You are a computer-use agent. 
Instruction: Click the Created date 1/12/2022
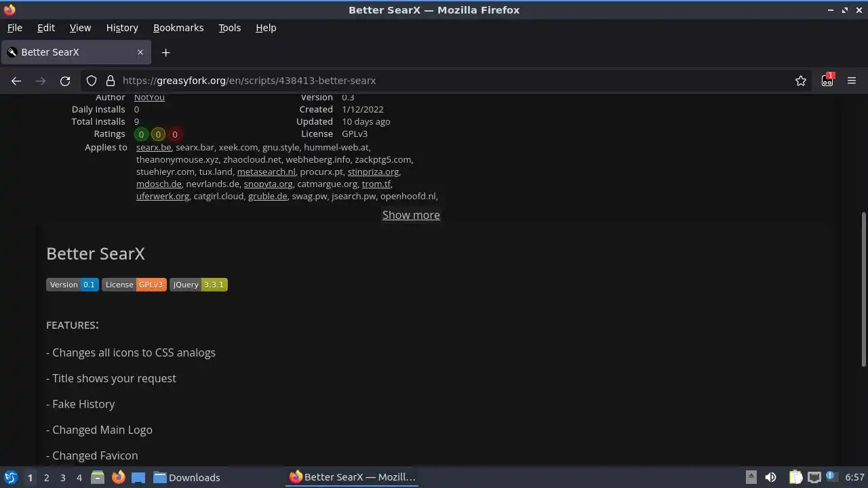(363, 109)
